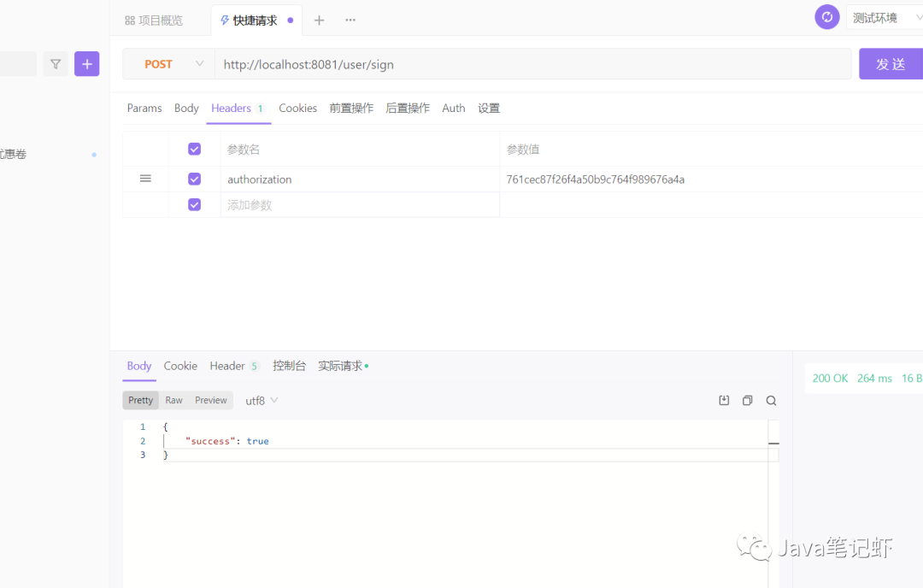Screen dimensions: 923x588
Task: Click the drag handle beside the authorization row
Action: click(x=145, y=179)
